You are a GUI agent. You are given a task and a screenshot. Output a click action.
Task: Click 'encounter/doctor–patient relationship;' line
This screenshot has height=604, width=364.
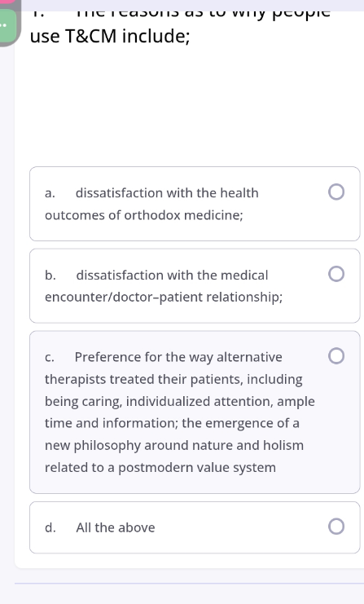[x=164, y=297]
